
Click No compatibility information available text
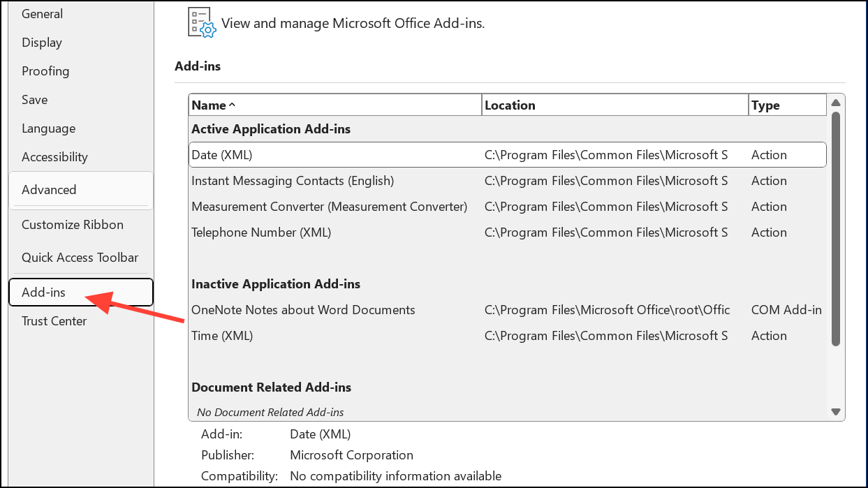[396, 476]
